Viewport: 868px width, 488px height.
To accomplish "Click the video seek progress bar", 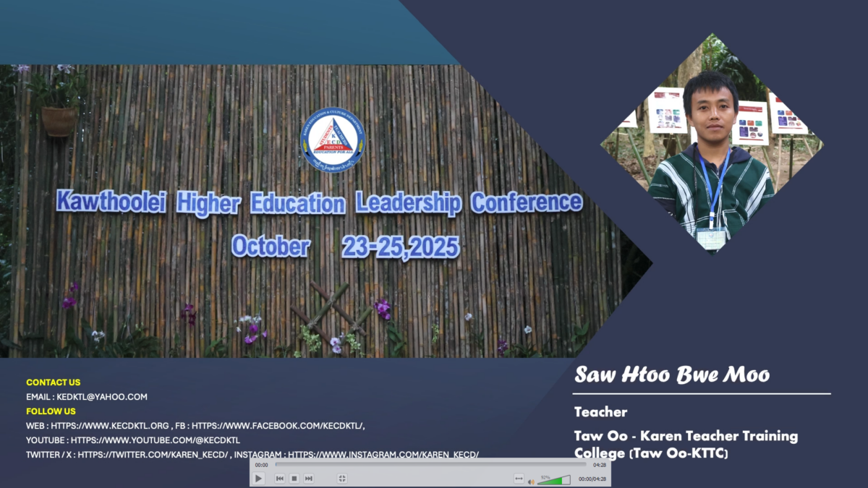I will point(430,465).
